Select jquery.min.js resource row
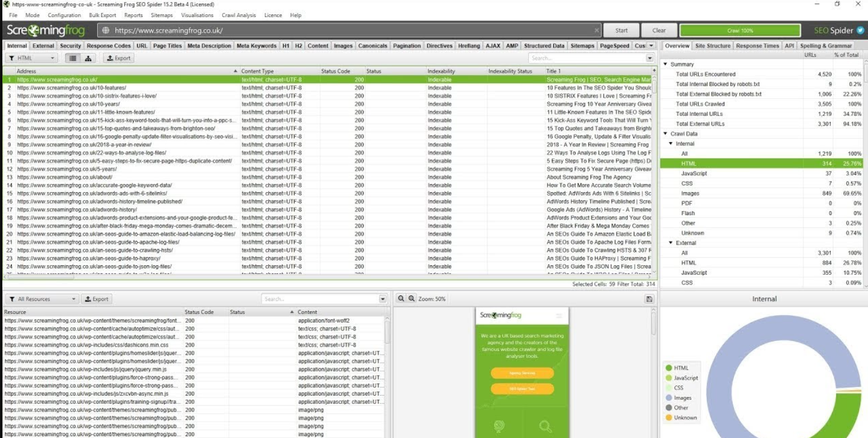This screenshot has height=438, width=868. coord(194,369)
